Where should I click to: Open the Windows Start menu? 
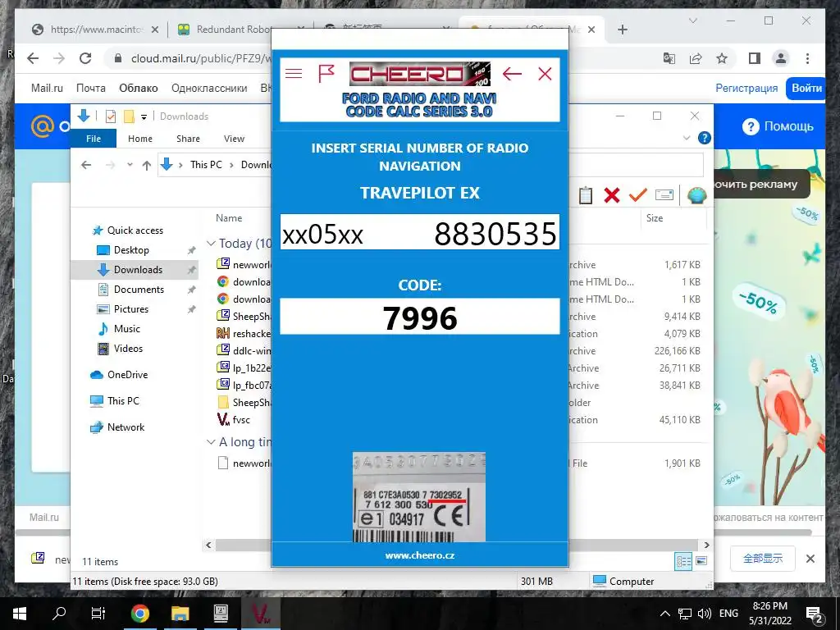[20, 614]
